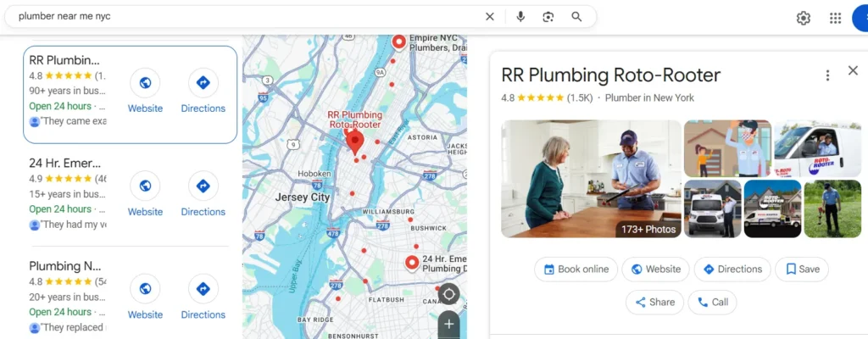Screen dimensions: 868x339
Task: Open photo of Roto-Rooter van by house
Action: (x=772, y=208)
